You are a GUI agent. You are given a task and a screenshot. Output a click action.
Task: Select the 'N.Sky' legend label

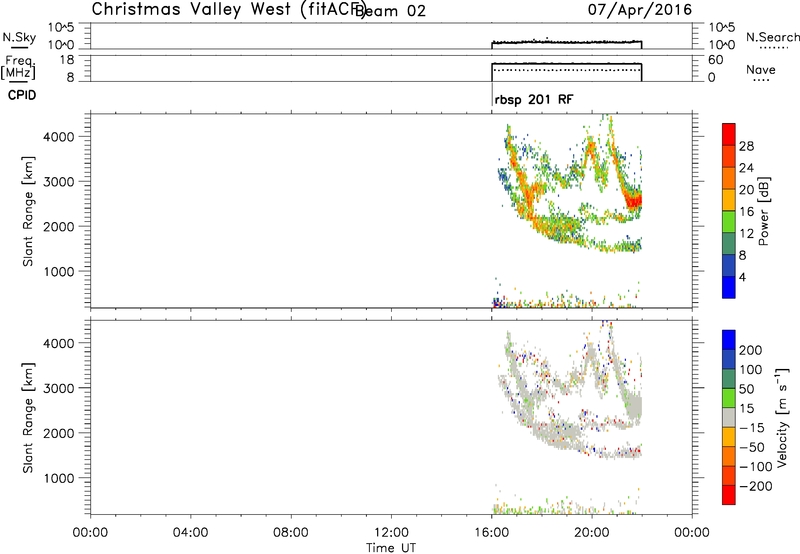coord(19,37)
